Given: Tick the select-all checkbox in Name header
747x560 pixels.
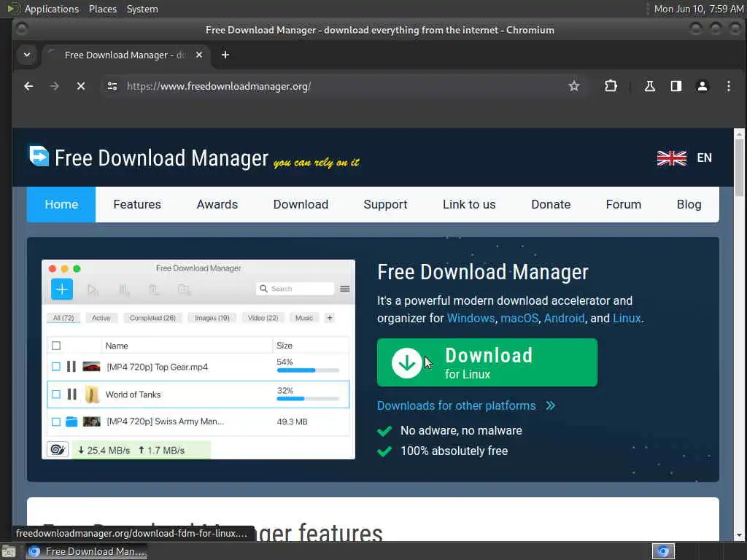Looking at the screenshot, I should [x=56, y=346].
